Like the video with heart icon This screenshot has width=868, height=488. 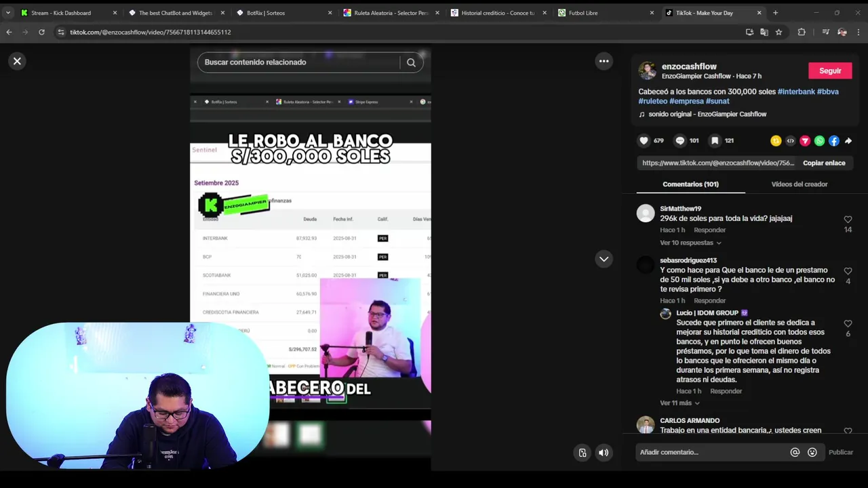pos(644,140)
